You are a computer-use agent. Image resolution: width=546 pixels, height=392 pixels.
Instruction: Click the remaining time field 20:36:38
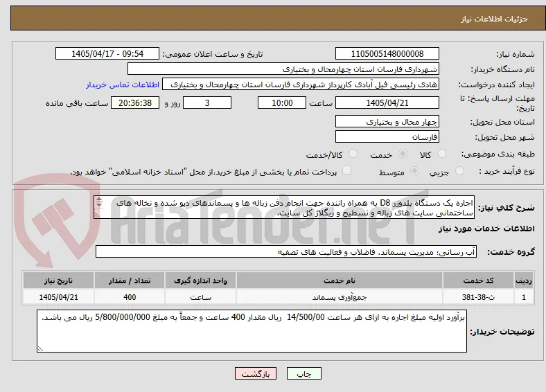(135, 103)
